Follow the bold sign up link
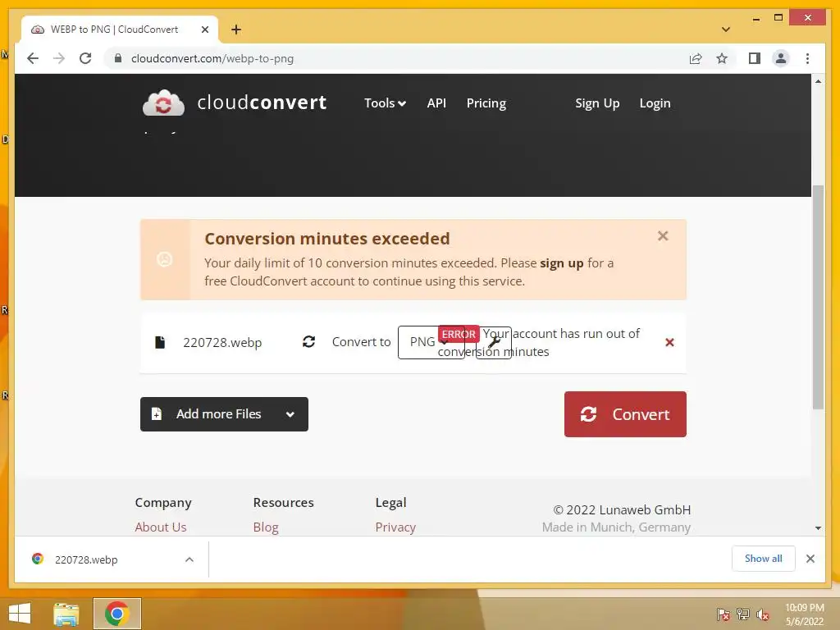Image resolution: width=840 pixels, height=630 pixels. pos(561,263)
